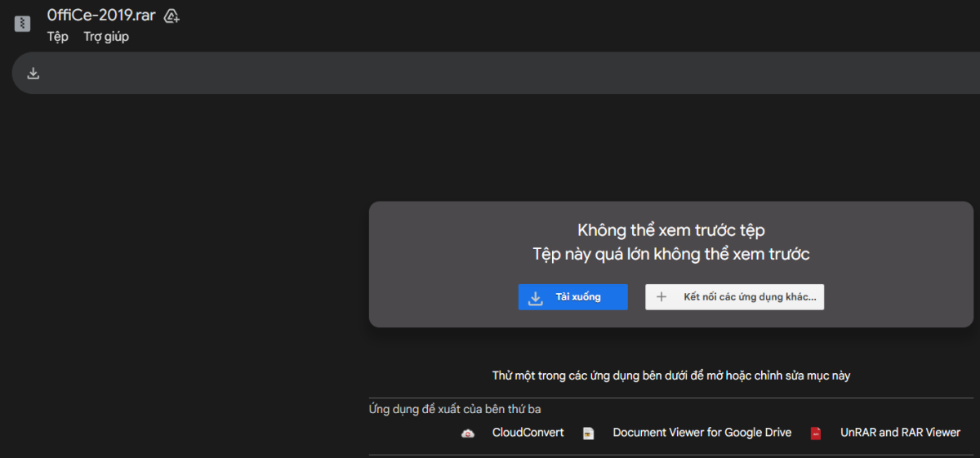
Task: Choose Document Viewer for Google Drive label
Action: point(702,433)
